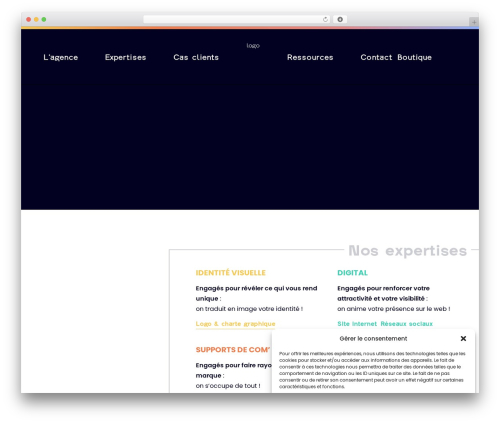Reload the page with the refresh icon
This screenshot has height=423, width=500.
click(x=325, y=19)
